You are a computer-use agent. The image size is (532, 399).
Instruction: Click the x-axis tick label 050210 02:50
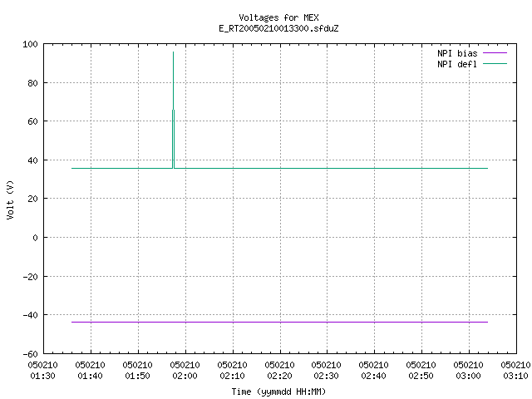[x=421, y=370]
